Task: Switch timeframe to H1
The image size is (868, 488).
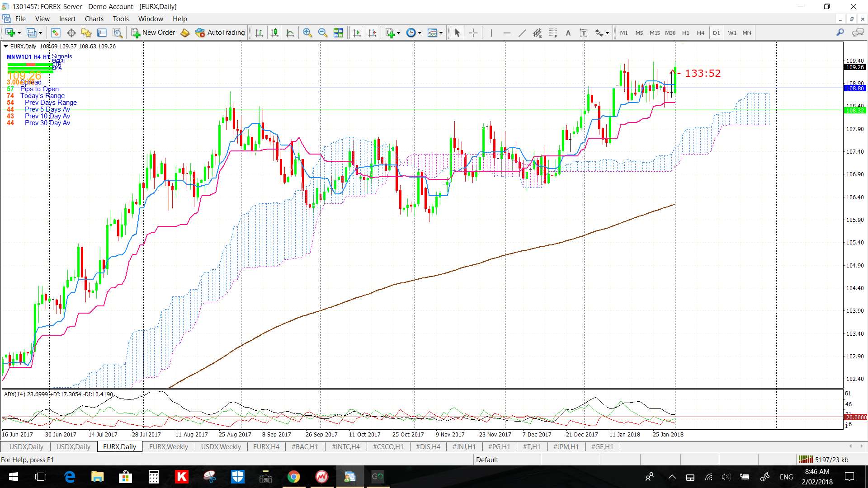Action: click(686, 33)
